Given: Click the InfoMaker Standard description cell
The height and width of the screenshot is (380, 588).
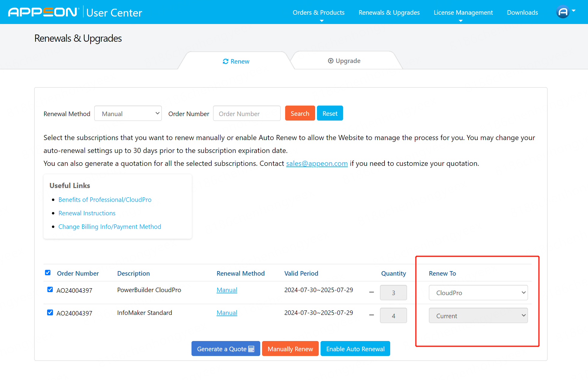Looking at the screenshot, I should pyautogui.click(x=144, y=313).
